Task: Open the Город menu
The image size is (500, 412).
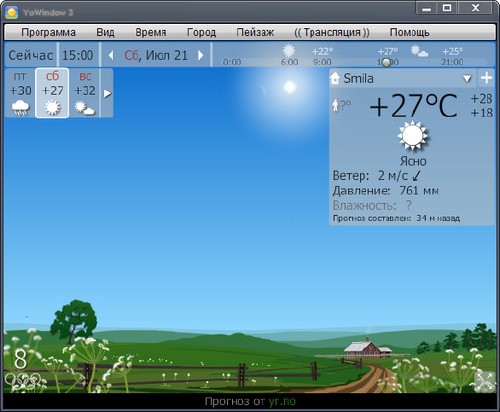Action: coord(201,32)
